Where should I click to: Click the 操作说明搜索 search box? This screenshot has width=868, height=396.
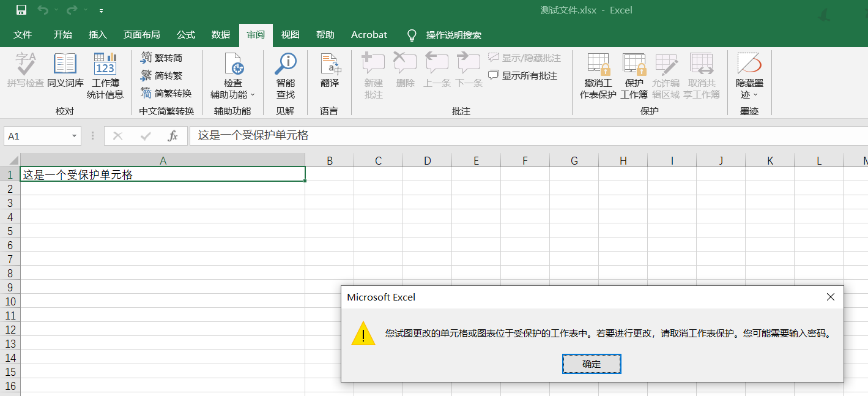[453, 35]
